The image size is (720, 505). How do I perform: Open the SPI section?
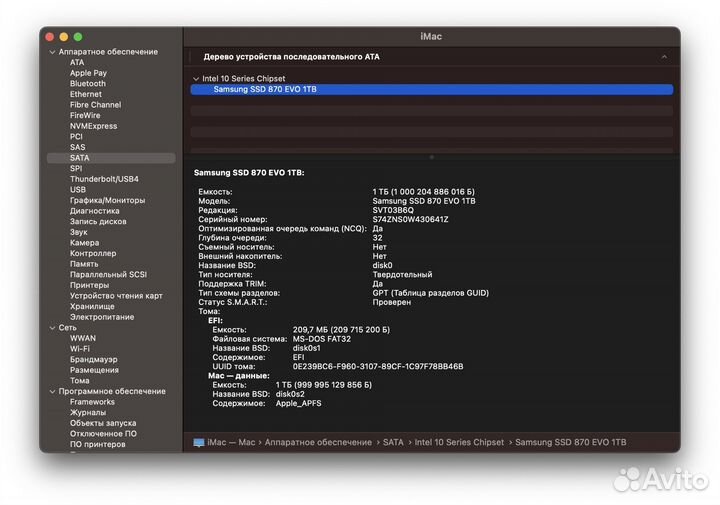(76, 168)
